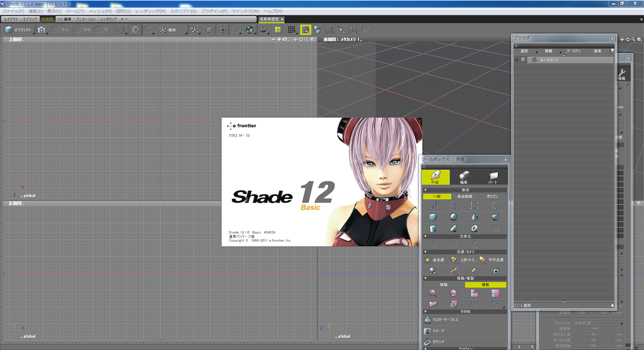Switch toolbox to 編集 (Edit) mode
The height and width of the screenshot is (350, 644).
pyautogui.click(x=464, y=178)
